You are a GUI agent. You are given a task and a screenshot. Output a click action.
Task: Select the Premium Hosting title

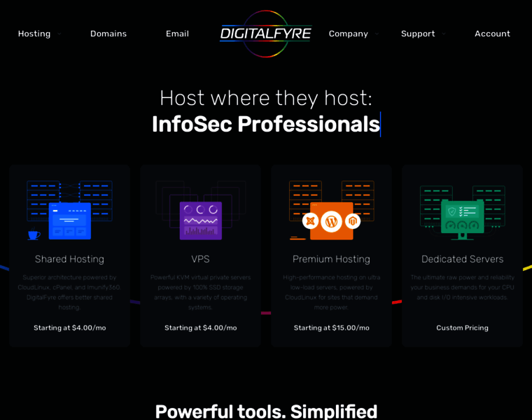(x=332, y=259)
